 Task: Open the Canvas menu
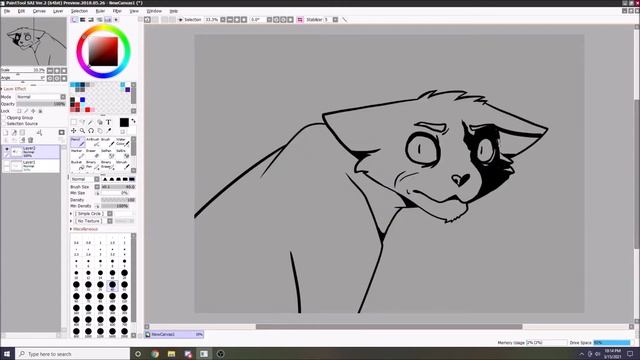click(39, 11)
